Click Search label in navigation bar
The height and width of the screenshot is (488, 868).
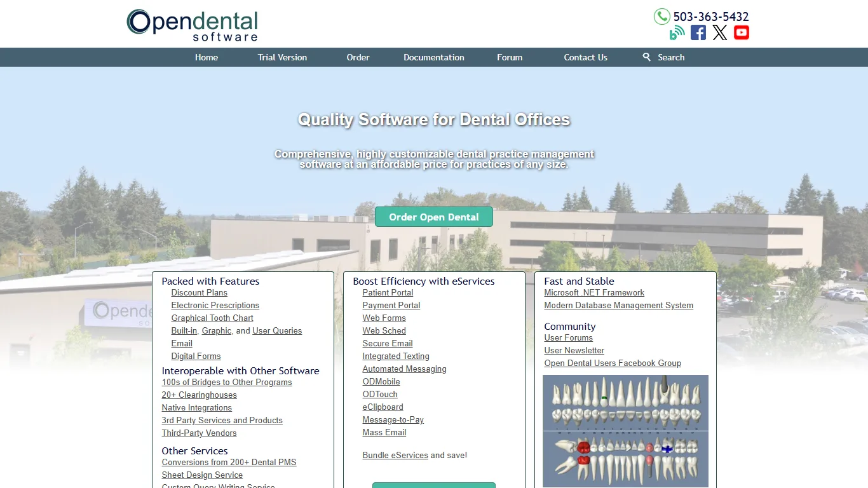coord(671,57)
